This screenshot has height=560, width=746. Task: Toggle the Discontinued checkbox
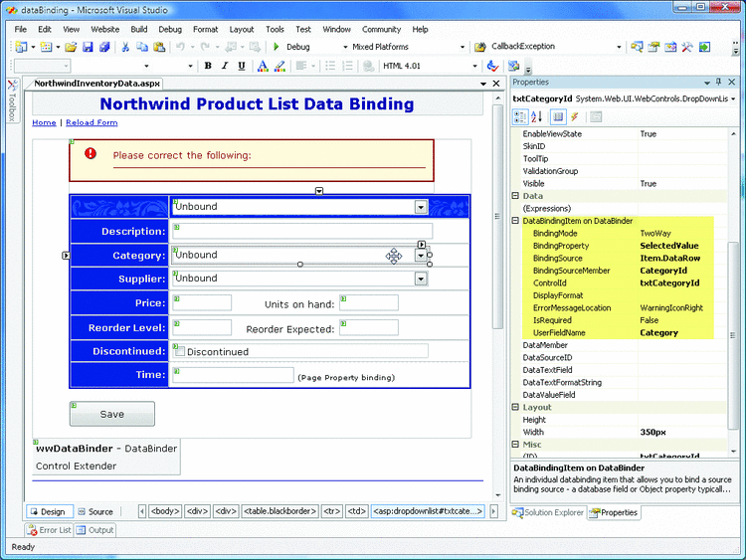click(180, 351)
